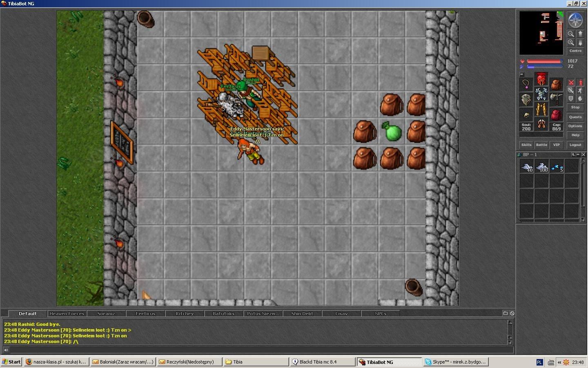Image resolution: width=588 pixels, height=368 pixels.
Task: Select the plate armor equipment slot
Action: 541,94
